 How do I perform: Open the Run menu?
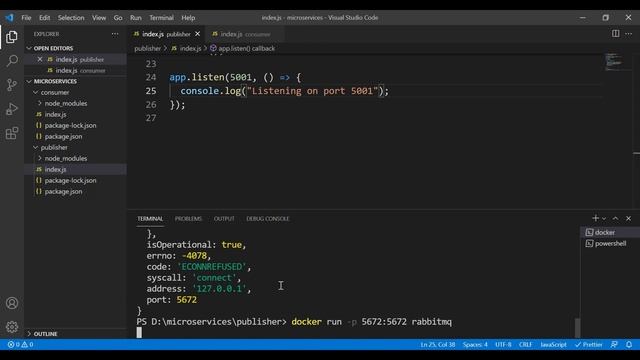click(x=136, y=18)
